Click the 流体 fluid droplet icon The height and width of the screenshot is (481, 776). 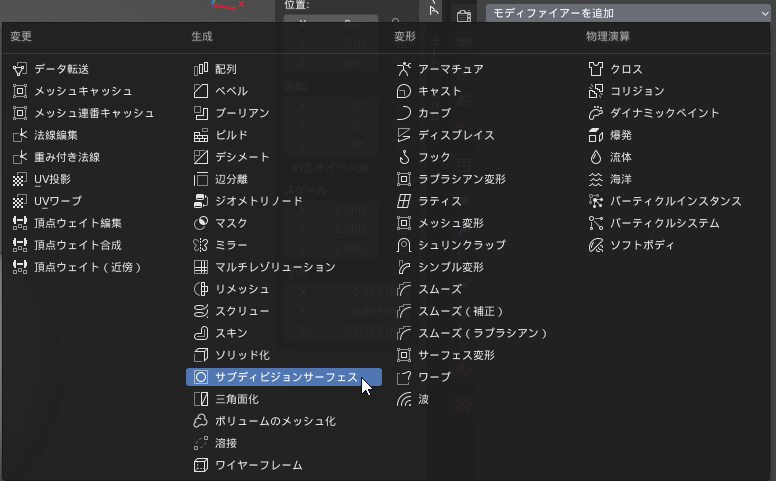[595, 157]
